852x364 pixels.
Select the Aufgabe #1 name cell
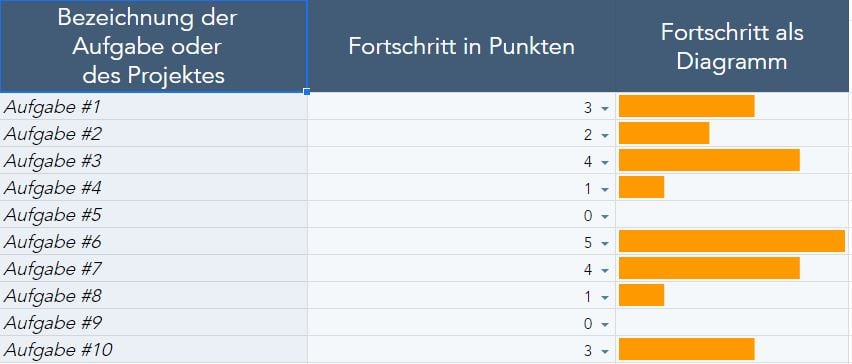click(154, 106)
